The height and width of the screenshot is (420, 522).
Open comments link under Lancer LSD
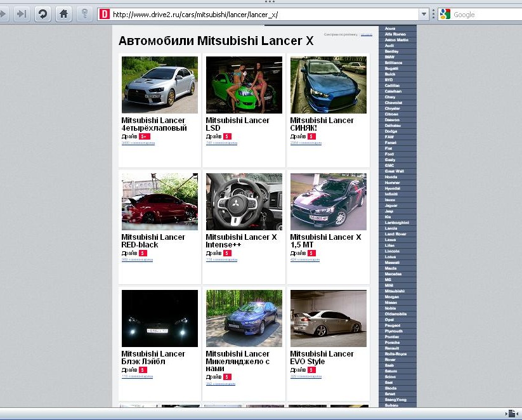pyautogui.click(x=222, y=143)
